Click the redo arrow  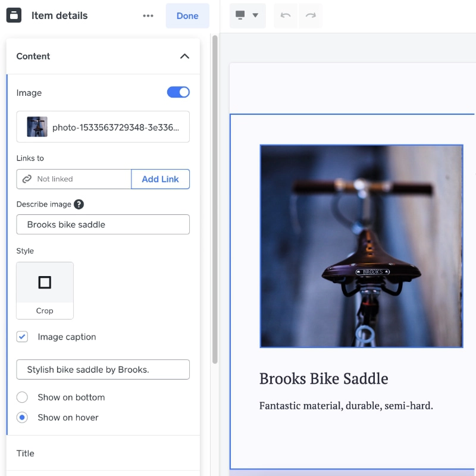(311, 15)
